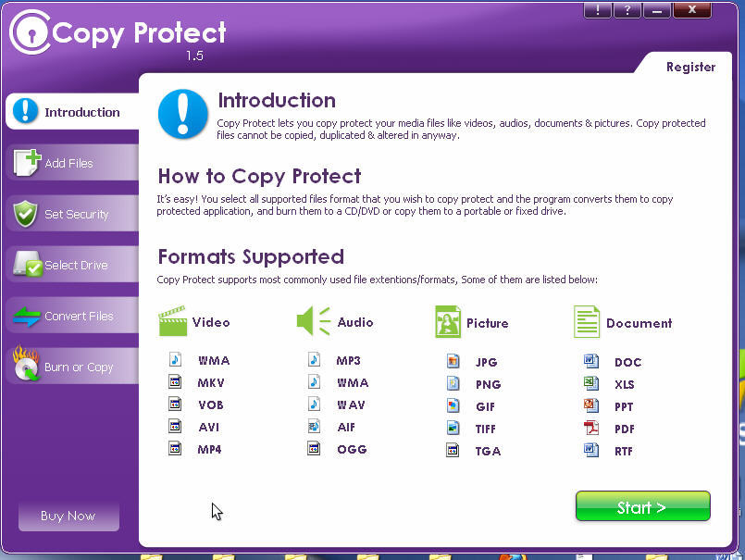This screenshot has height=560, width=745.
Task: Click the large blue Introduction exclamation icon
Action: point(183,114)
